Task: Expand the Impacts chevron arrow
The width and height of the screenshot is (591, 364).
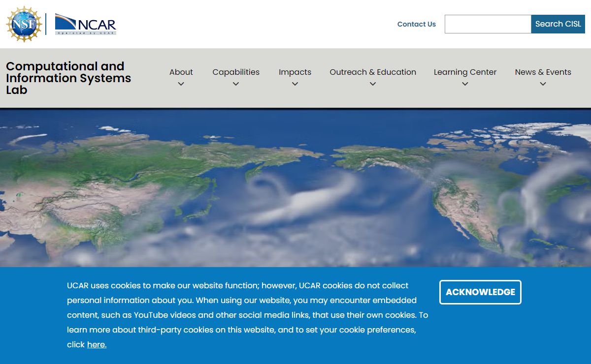Action: (295, 84)
